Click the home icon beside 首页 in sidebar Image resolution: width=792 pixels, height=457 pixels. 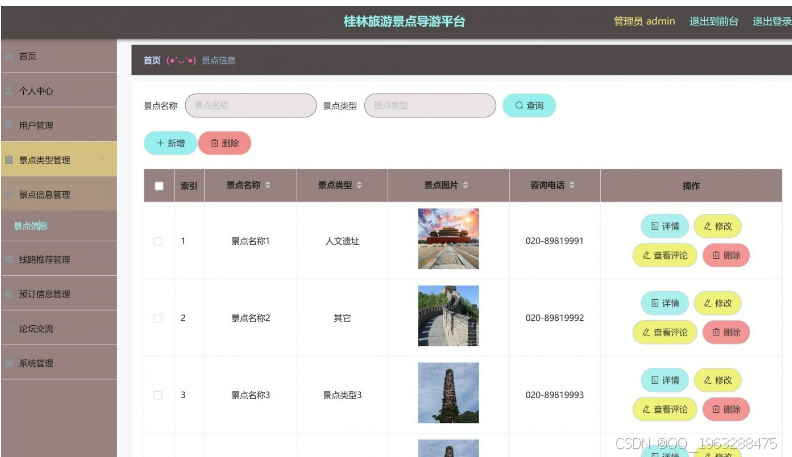9,57
